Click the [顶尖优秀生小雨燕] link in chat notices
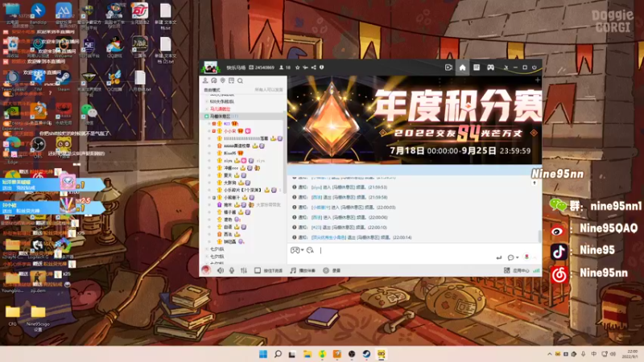Viewport: 644px width, 362px height. pos(328,237)
